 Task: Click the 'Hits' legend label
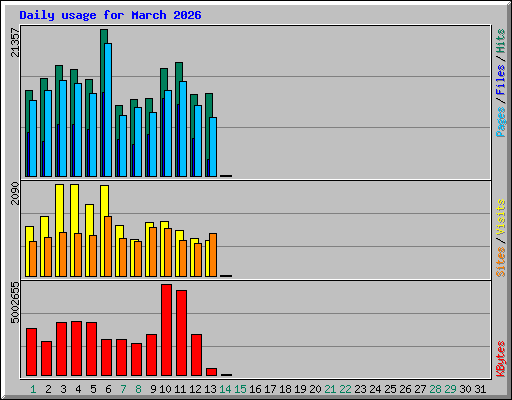[x=501, y=41]
